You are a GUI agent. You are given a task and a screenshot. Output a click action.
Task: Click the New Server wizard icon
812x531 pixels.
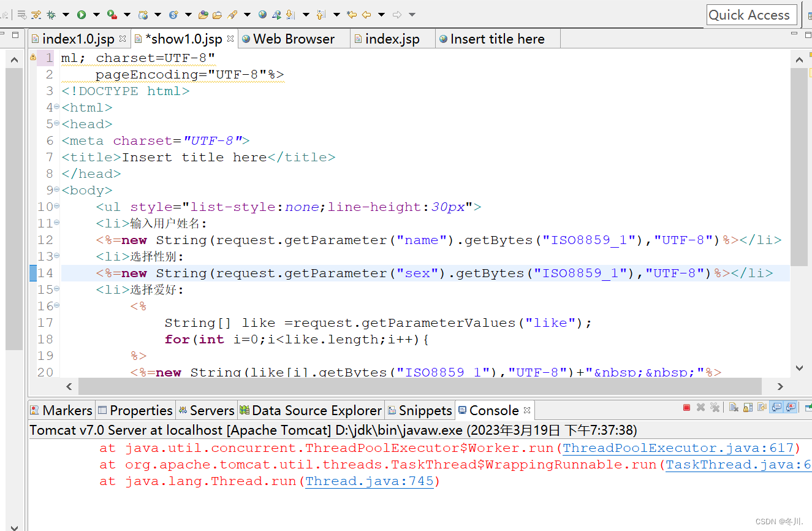coord(143,14)
